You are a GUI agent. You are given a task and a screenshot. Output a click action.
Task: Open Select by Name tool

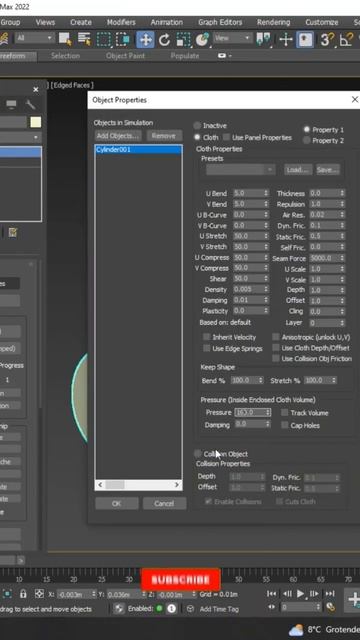tap(84, 39)
